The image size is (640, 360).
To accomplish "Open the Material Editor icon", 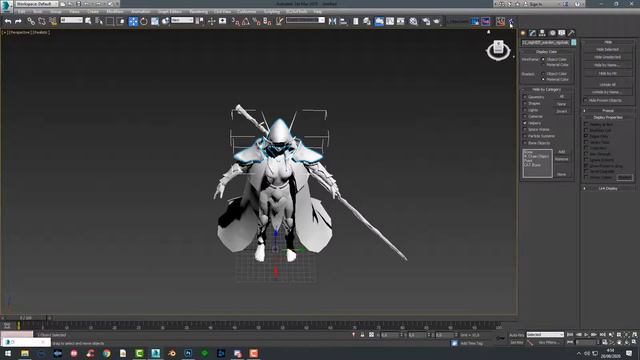I will (x=413, y=21).
